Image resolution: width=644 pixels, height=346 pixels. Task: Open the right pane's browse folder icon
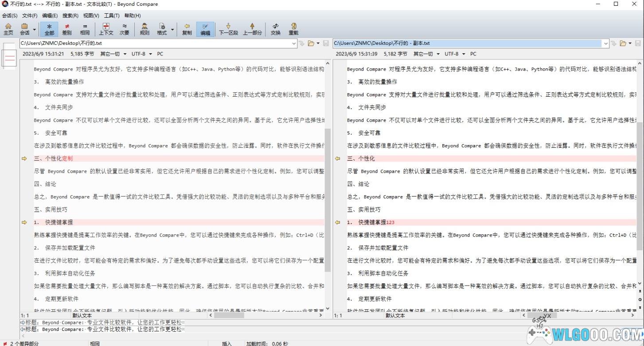pos(623,43)
